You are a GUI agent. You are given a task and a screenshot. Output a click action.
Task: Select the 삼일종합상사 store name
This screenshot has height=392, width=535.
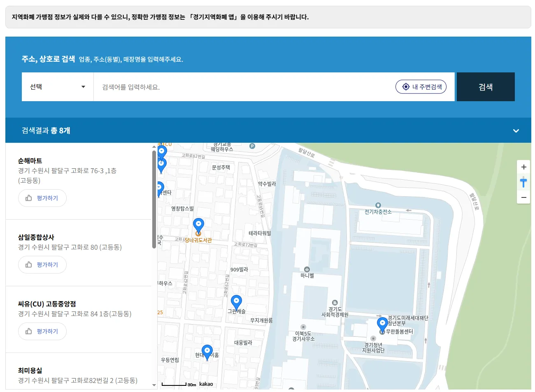(x=36, y=237)
